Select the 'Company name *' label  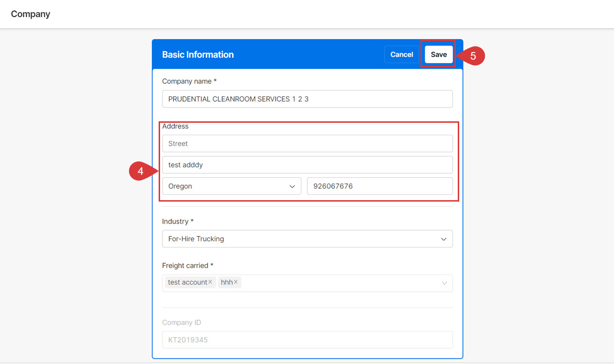(189, 81)
